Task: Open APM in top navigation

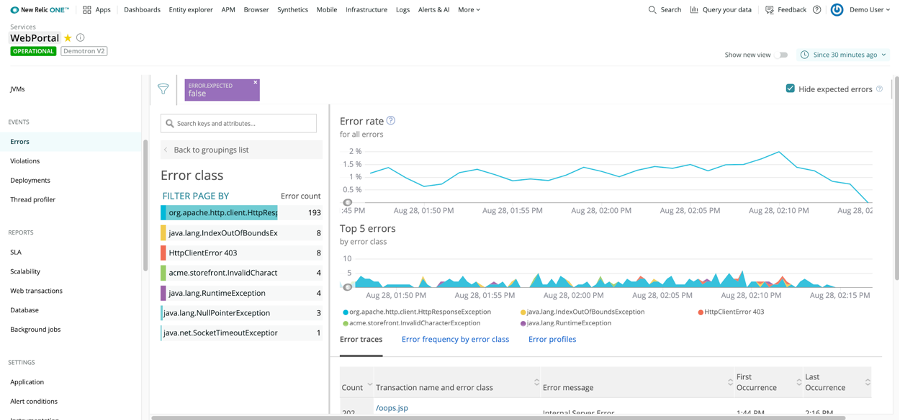Action: (x=228, y=10)
